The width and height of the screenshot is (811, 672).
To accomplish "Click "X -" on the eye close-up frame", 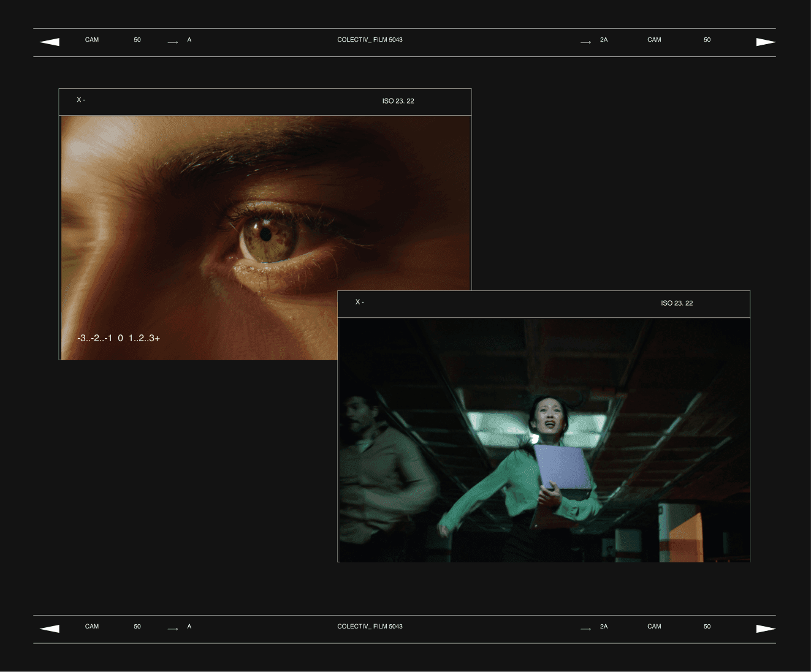I will tap(81, 100).
